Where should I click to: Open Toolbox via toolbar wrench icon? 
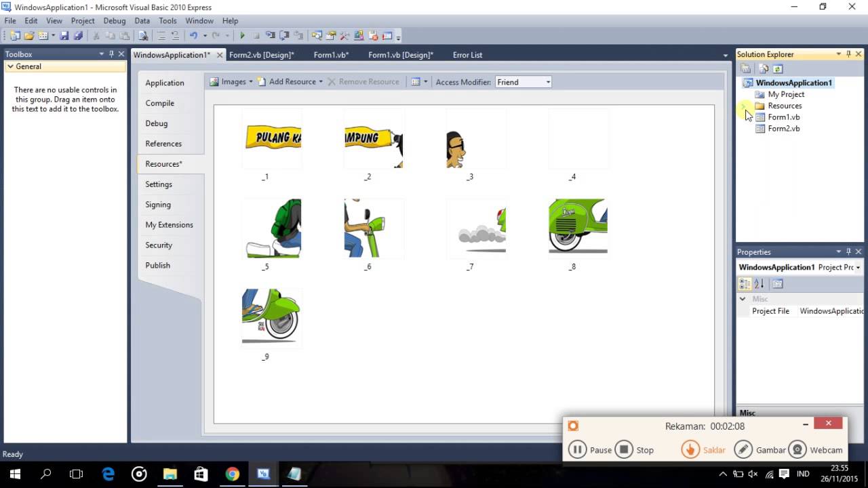(344, 36)
